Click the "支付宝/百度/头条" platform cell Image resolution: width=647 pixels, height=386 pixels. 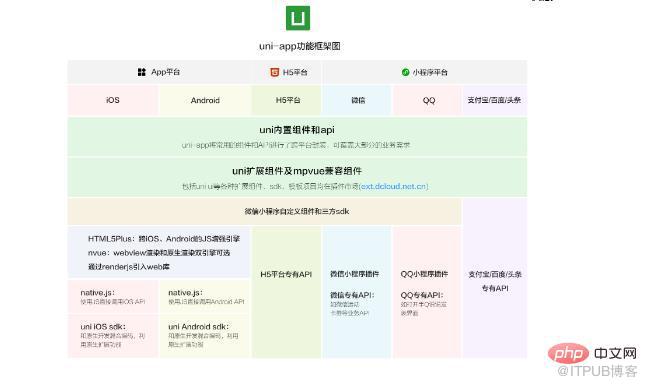(x=494, y=100)
